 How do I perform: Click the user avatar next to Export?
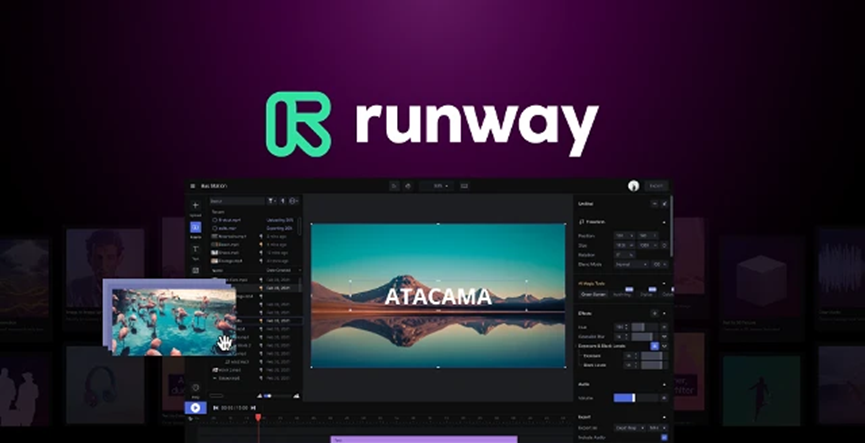click(x=633, y=186)
